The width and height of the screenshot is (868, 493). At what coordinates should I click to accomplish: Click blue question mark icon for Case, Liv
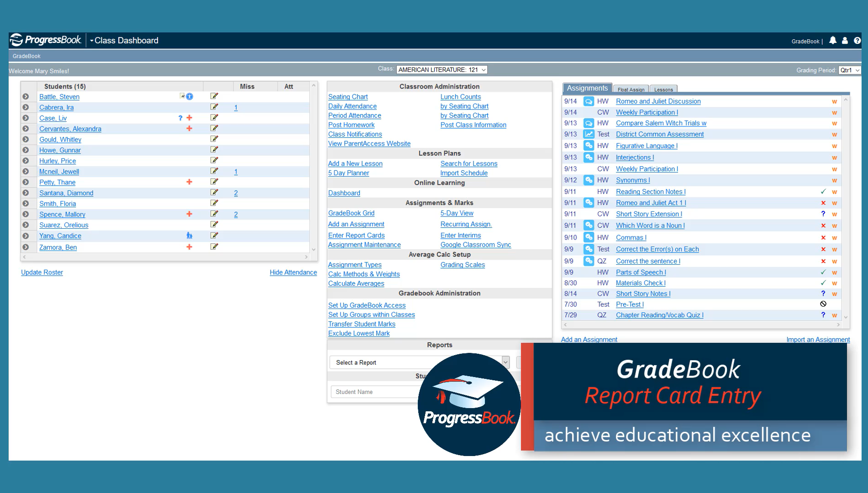[x=180, y=118]
